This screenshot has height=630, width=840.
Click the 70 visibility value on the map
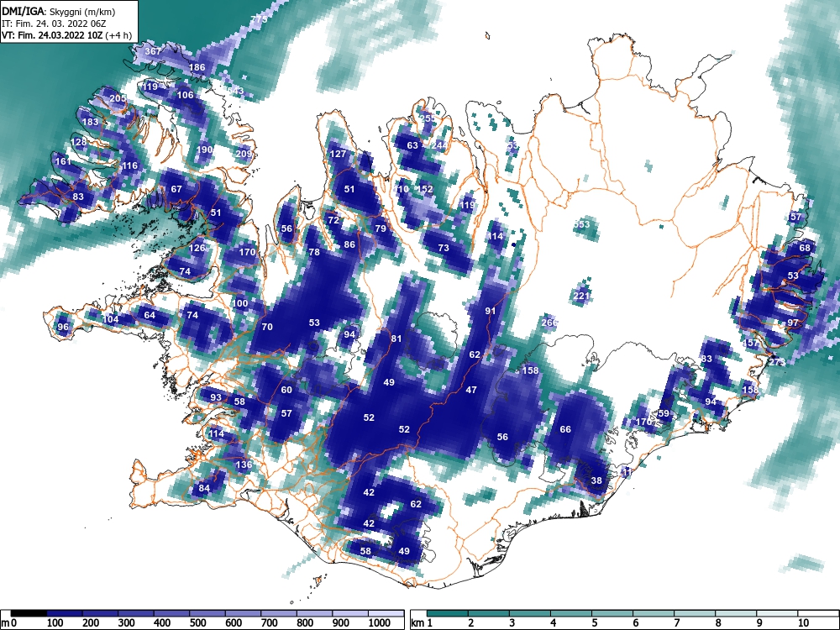267,327
